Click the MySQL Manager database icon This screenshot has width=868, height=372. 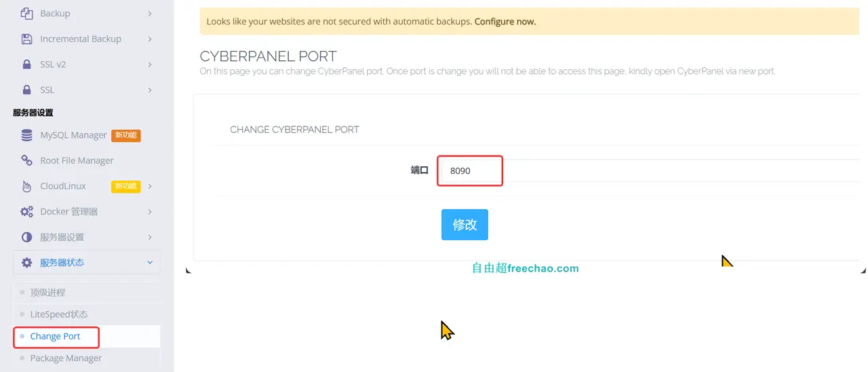26,135
